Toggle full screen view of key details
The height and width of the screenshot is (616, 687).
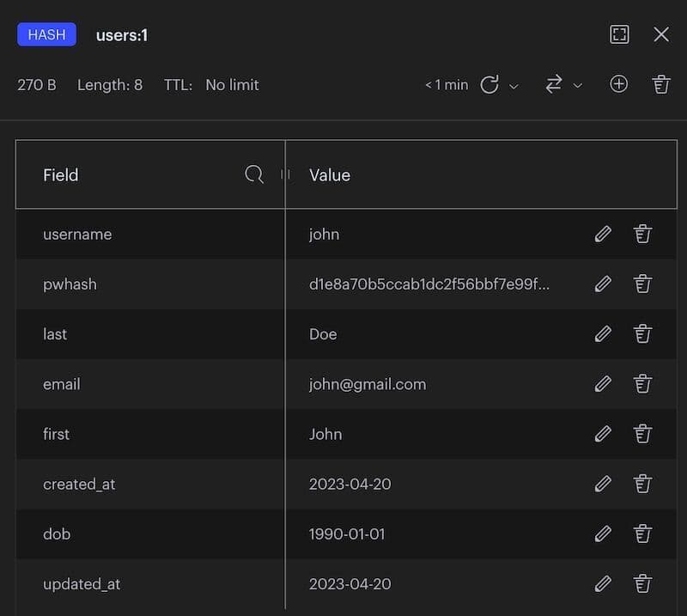tap(619, 34)
